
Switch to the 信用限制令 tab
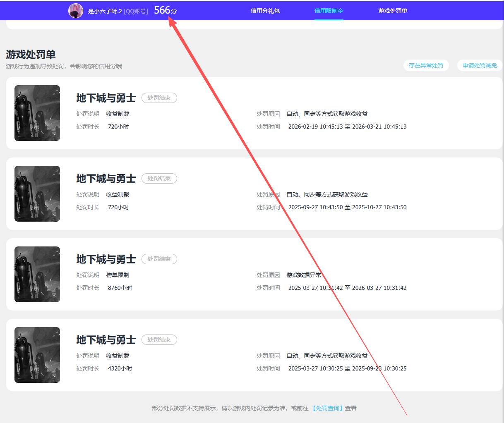(329, 11)
